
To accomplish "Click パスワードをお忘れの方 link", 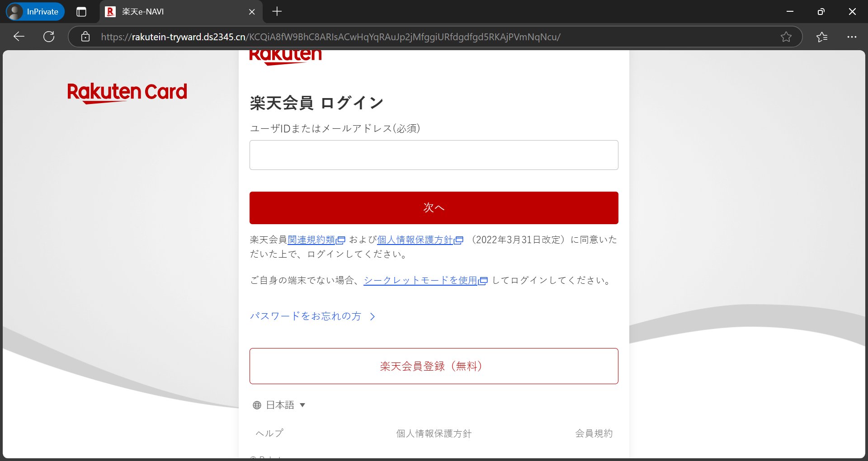I will (x=306, y=316).
